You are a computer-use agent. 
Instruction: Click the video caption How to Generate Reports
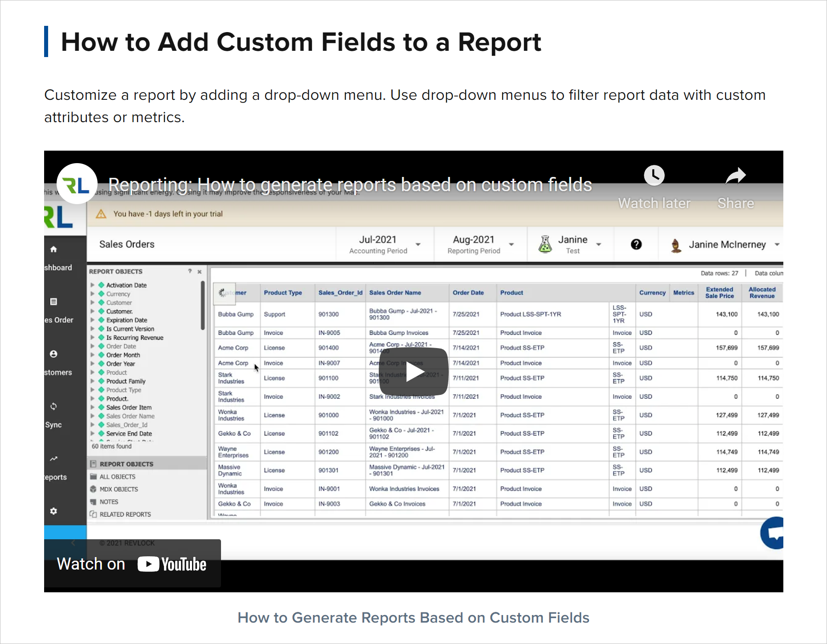tap(413, 618)
